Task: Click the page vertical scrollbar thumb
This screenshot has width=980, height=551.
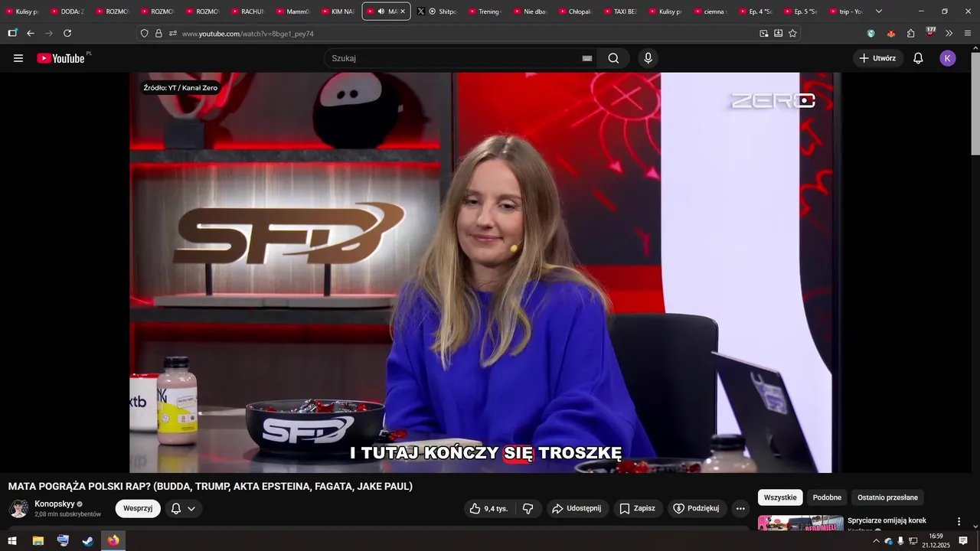Action: click(975, 103)
